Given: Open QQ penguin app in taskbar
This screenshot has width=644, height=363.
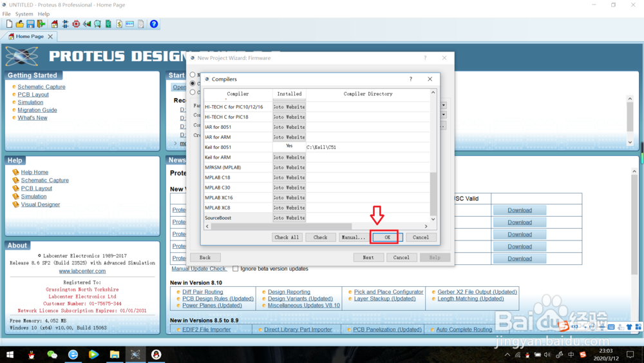Looking at the screenshot, I should 156,355.
